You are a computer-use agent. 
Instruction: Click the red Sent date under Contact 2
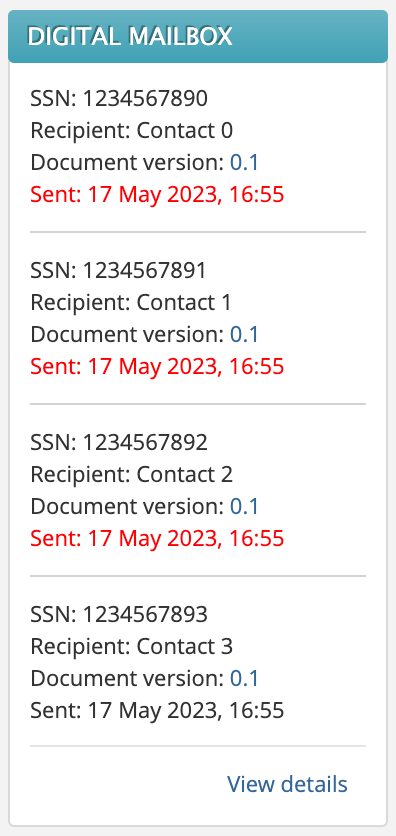point(157,538)
